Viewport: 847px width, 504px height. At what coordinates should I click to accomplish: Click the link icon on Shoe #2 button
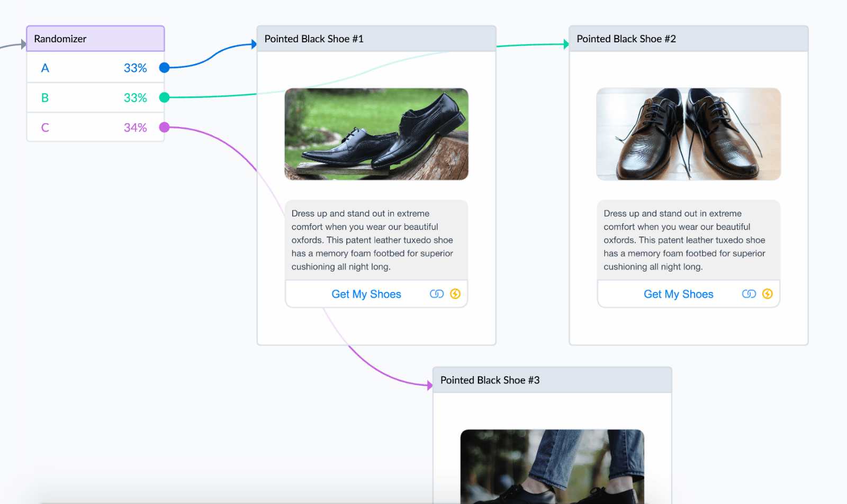(x=749, y=294)
